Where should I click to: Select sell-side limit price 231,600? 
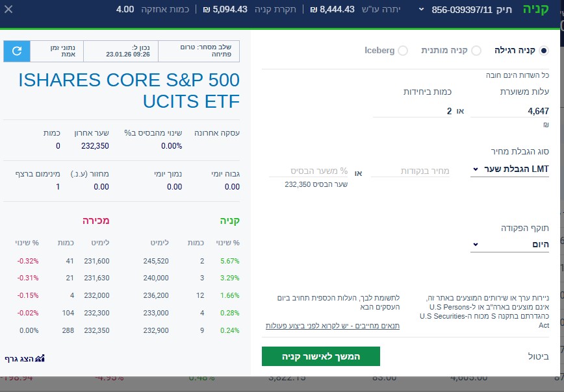pos(97,261)
